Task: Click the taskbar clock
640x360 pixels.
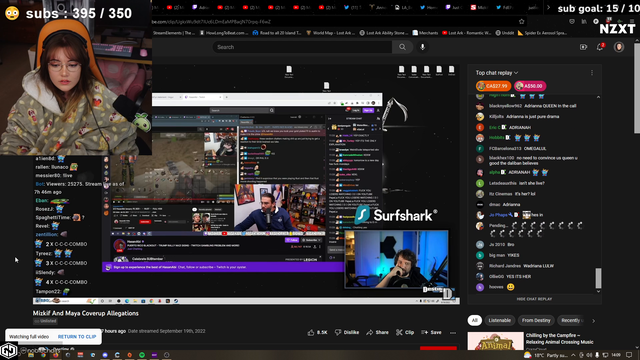Action: point(616,355)
